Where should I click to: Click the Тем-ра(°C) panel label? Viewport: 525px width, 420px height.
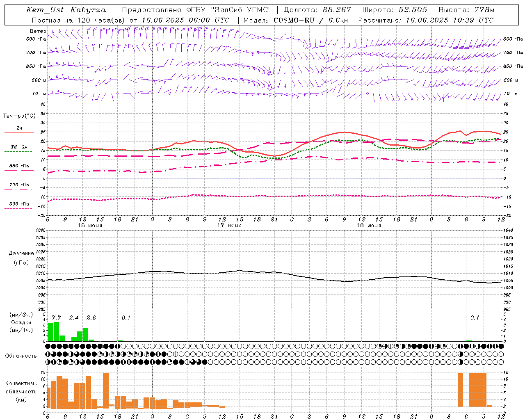pyautogui.click(x=19, y=116)
